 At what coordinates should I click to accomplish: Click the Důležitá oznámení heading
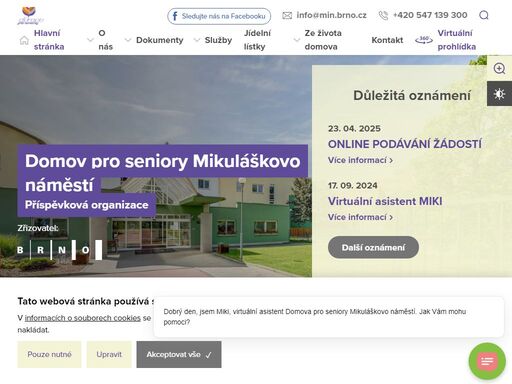coord(412,95)
